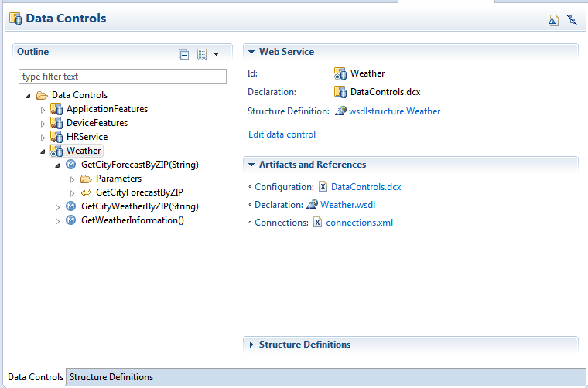Collapse the Artifacts and References section
The image size is (588, 388).
(x=251, y=165)
